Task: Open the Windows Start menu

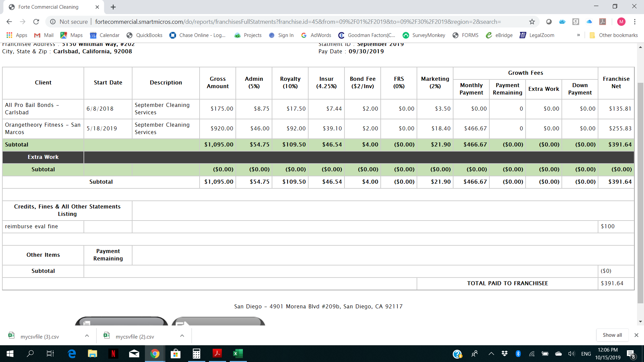Action: click(x=10, y=354)
